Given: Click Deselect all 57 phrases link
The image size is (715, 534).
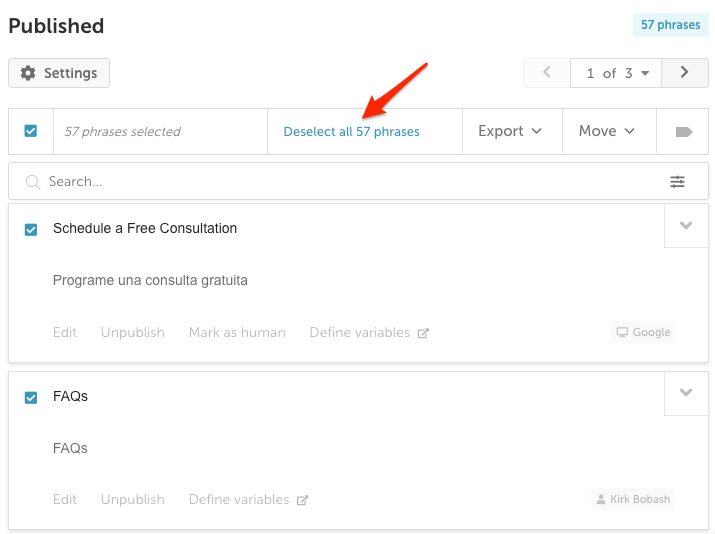Looking at the screenshot, I should click(351, 132).
